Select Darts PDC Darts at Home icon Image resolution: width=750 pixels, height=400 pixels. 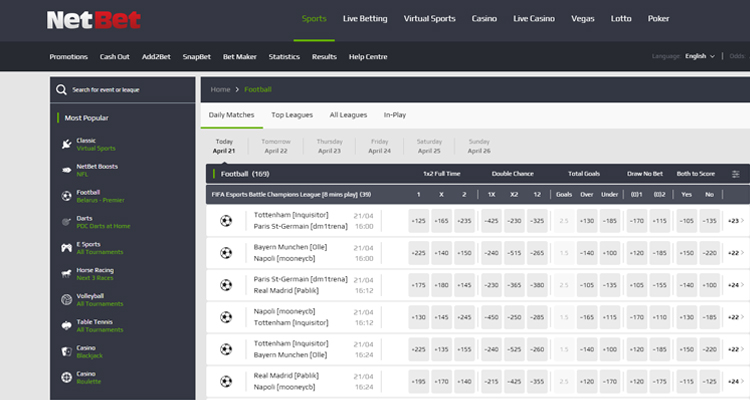(66, 222)
